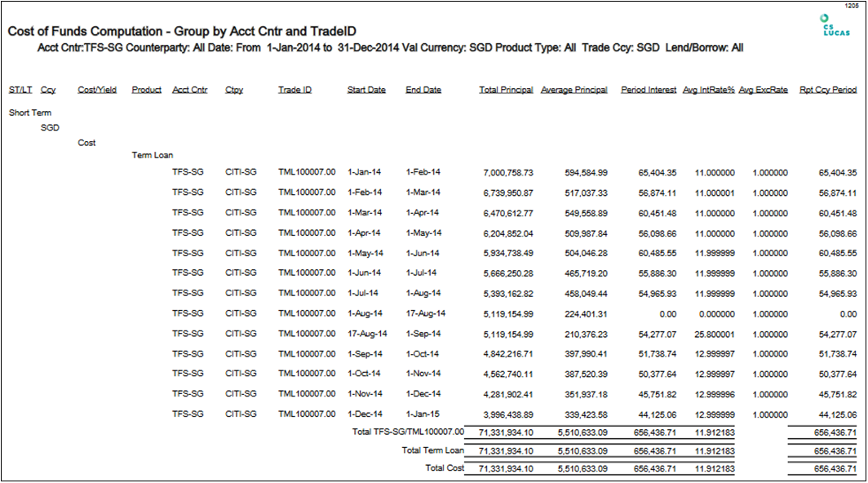Select the Trade ID column header
This screenshot has width=868, height=483.
[294, 90]
